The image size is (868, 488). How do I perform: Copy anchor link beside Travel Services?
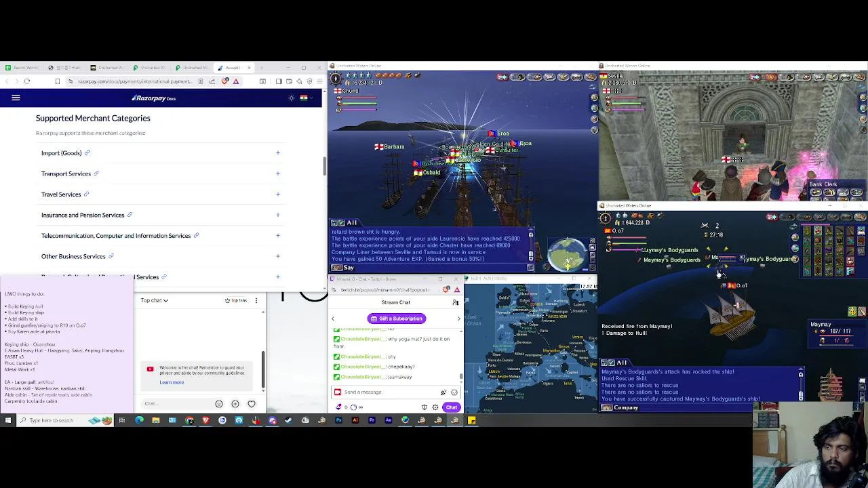click(86, 194)
